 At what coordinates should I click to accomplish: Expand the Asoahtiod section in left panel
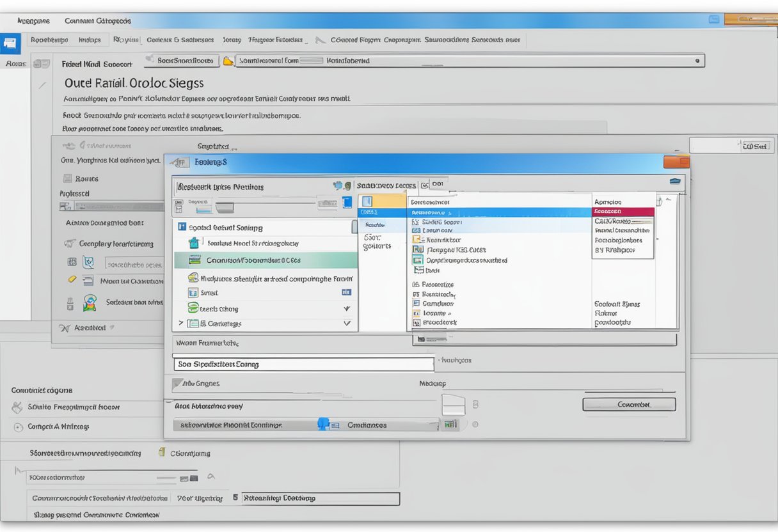[64, 327]
